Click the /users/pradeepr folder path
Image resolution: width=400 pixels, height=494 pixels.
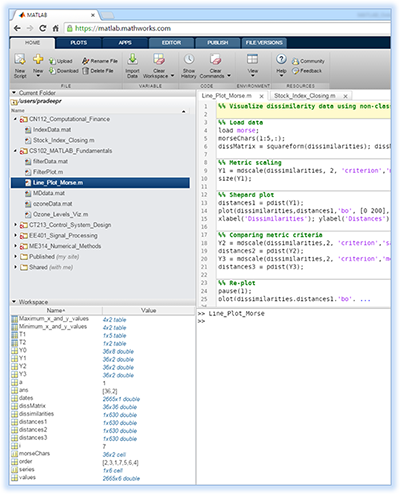pos(40,101)
